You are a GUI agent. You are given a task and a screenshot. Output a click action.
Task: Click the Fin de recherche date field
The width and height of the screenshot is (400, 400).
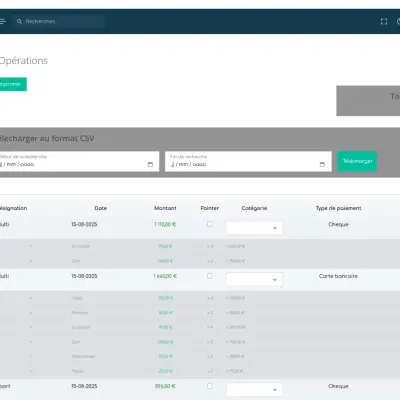tap(248, 162)
